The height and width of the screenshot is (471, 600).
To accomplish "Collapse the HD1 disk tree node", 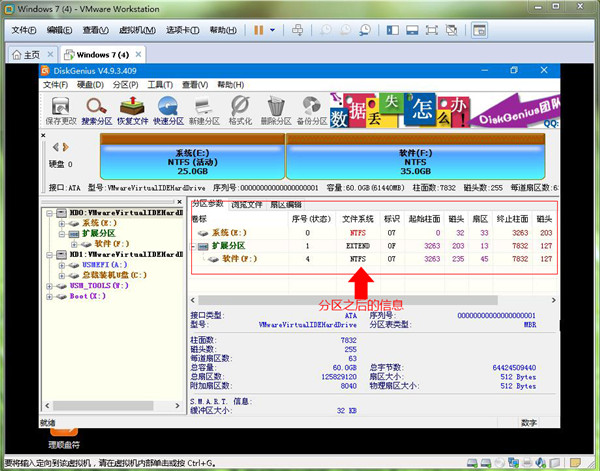I will (x=49, y=254).
